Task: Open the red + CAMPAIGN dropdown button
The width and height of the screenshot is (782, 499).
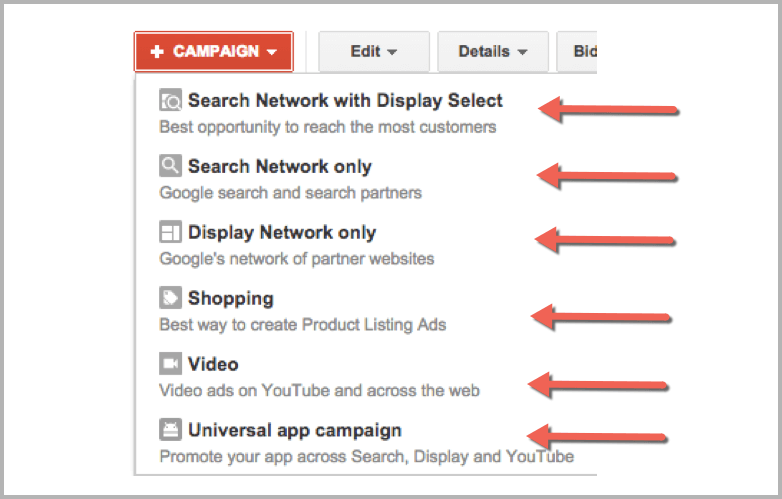Action: pos(213,52)
